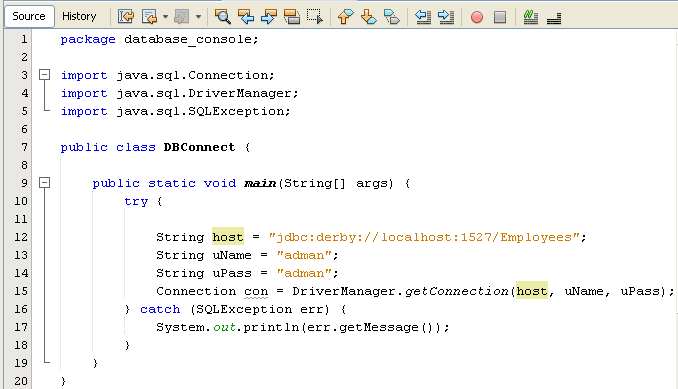Open the Back navigation dropdown arrow
678x389 pixels.
tap(165, 17)
